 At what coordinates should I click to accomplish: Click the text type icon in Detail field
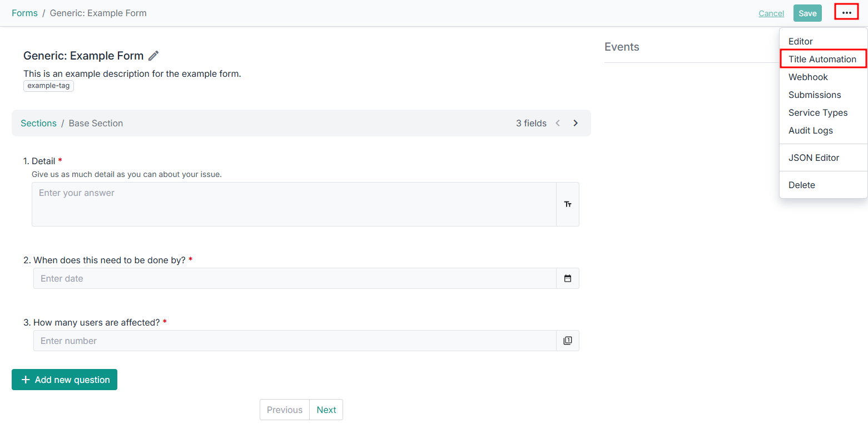click(x=568, y=204)
